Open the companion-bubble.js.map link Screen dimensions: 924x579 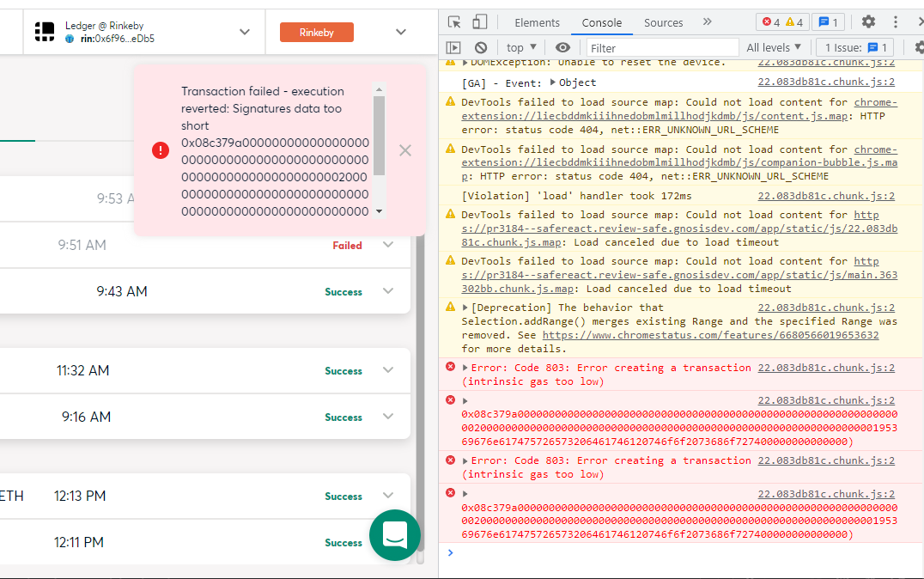(679, 162)
